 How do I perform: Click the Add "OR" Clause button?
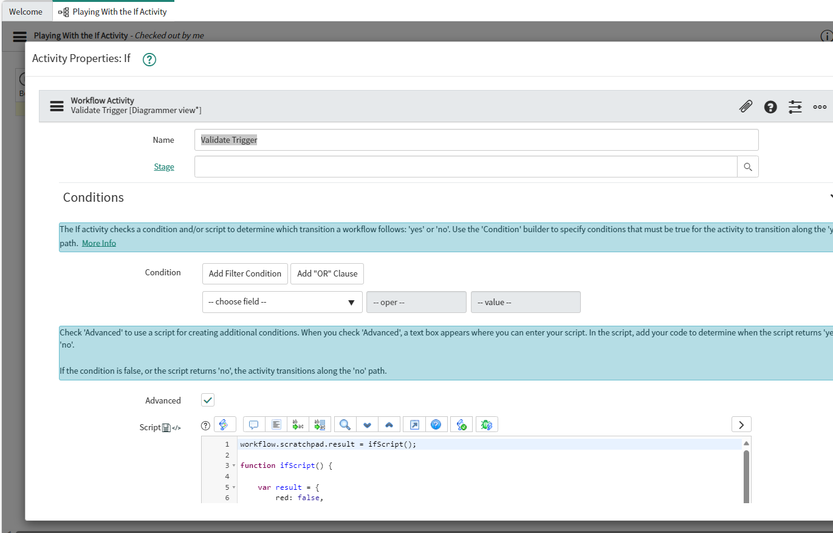tap(327, 274)
